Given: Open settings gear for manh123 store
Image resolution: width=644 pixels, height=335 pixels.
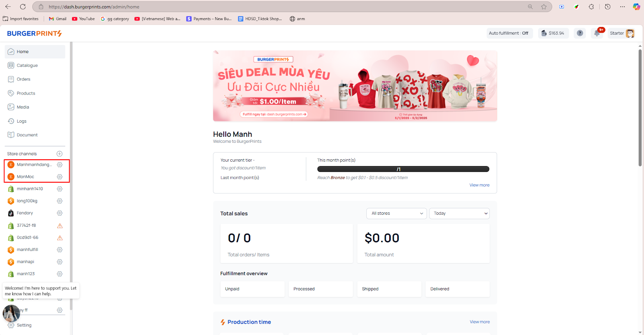Looking at the screenshot, I should tap(60, 274).
